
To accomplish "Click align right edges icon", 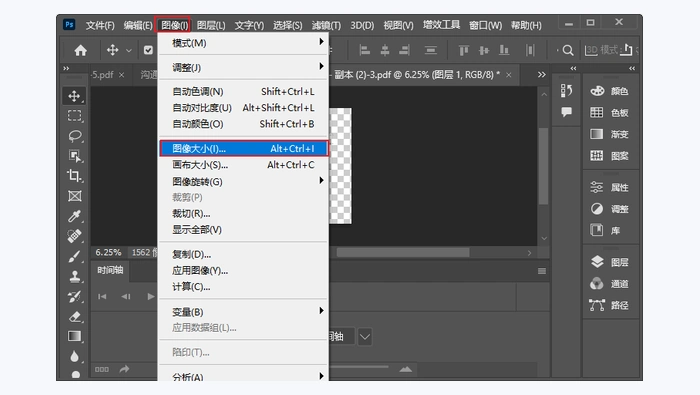I will pos(404,50).
